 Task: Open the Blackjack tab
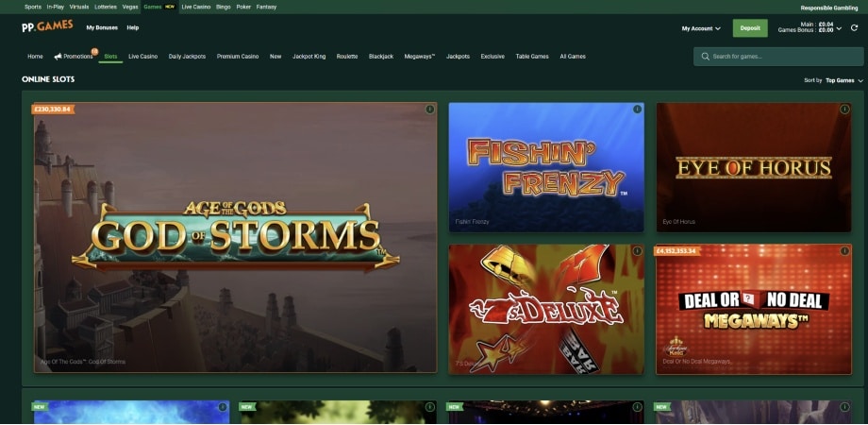[381, 57]
